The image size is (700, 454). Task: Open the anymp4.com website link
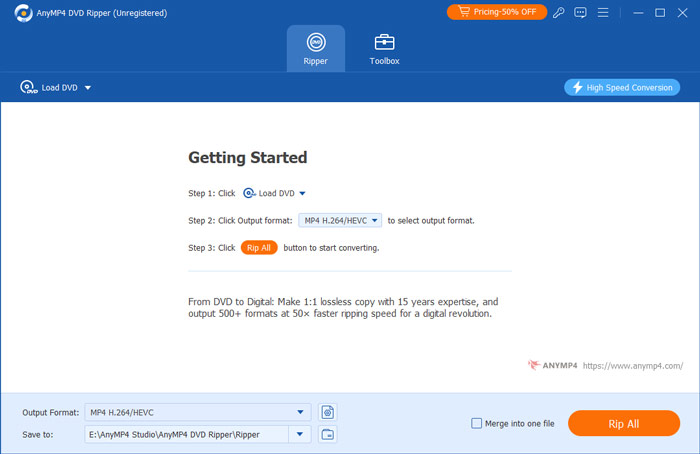click(633, 366)
